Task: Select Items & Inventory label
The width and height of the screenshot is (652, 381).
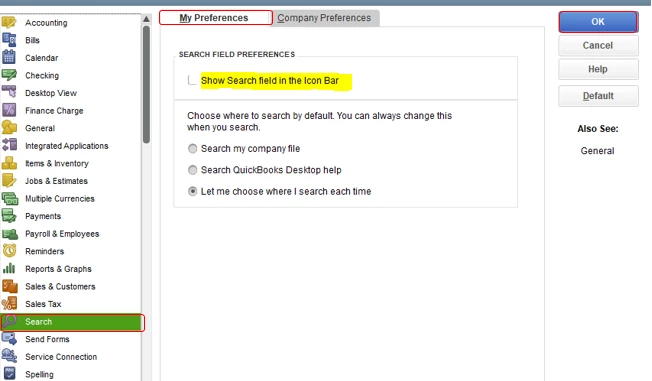Action: [57, 163]
